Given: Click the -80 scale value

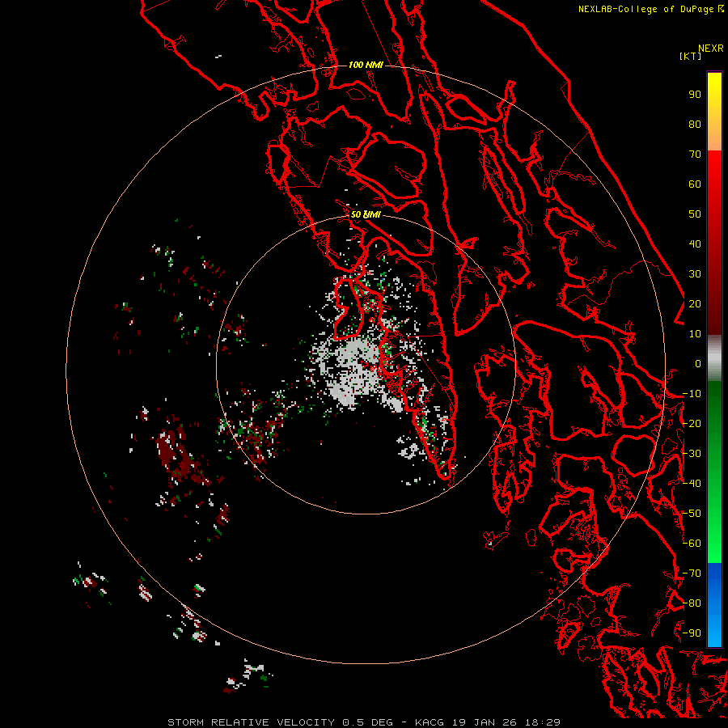Looking at the screenshot, I should pos(692,603).
